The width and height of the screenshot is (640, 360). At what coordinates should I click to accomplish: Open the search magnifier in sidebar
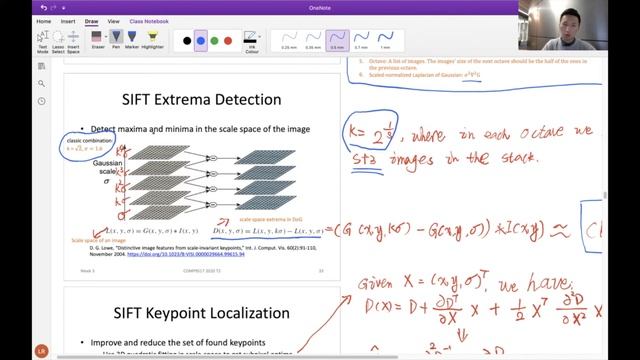[42, 84]
